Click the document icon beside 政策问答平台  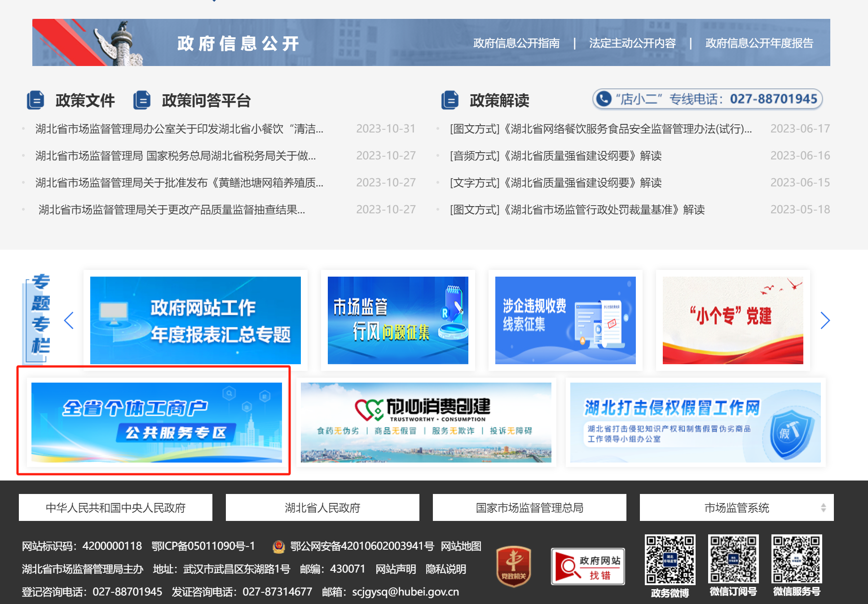point(142,100)
